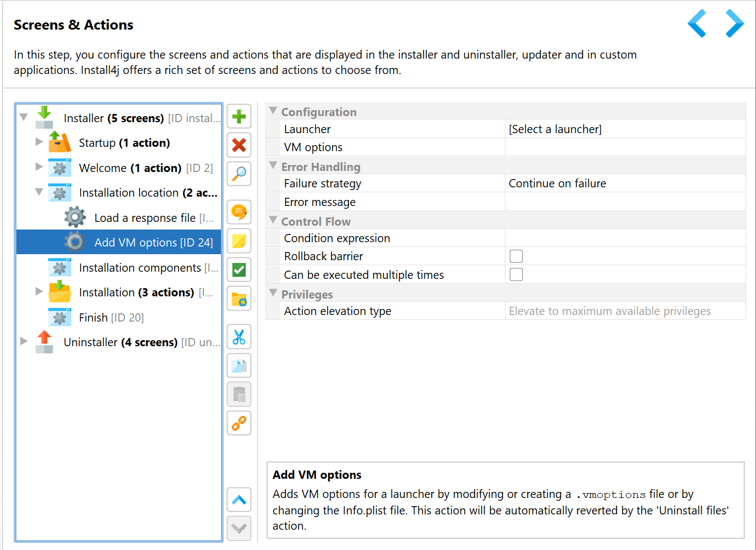The height and width of the screenshot is (550, 756).
Task: Expand the Uninstaller tree node
Action: pos(24,341)
